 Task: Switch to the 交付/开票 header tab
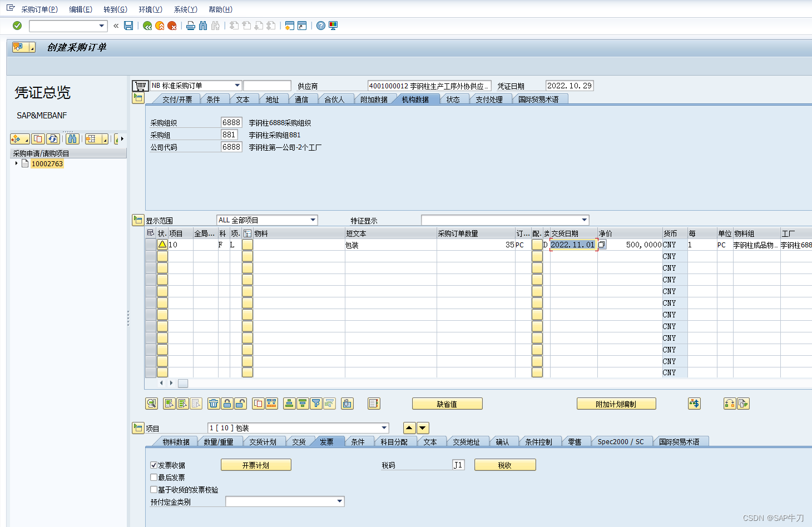coord(177,100)
